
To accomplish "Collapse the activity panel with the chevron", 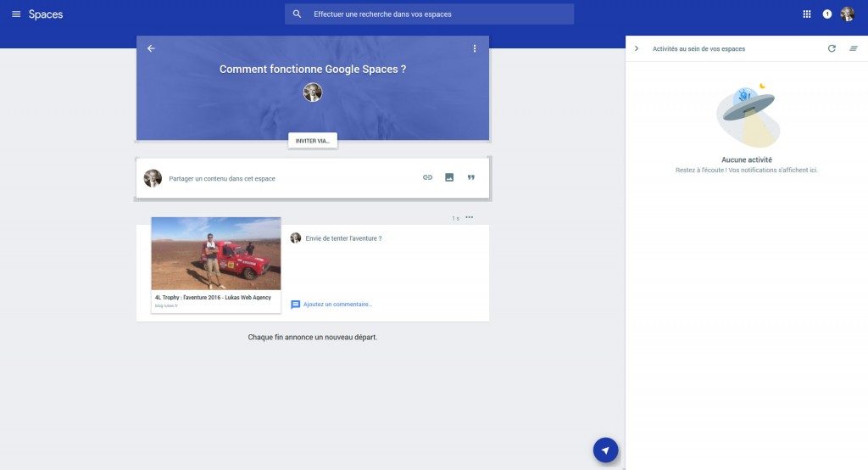I will click(x=637, y=48).
